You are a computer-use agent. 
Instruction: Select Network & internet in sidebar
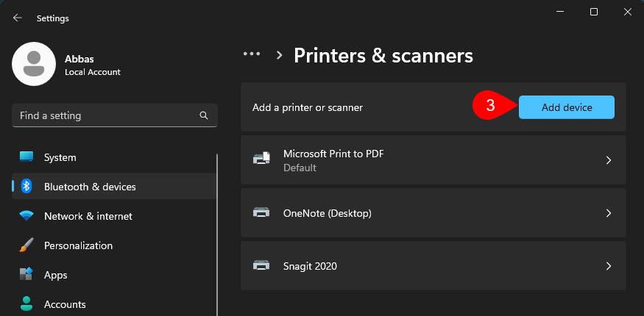tap(88, 216)
